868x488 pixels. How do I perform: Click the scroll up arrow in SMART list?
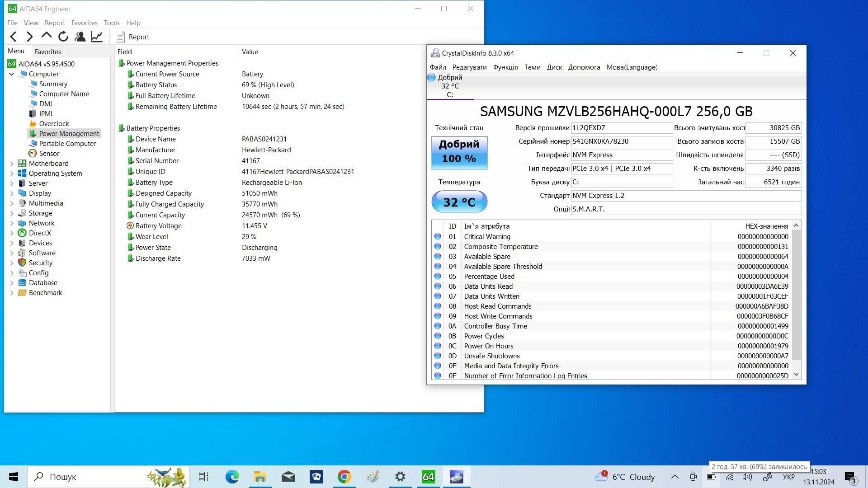point(797,225)
